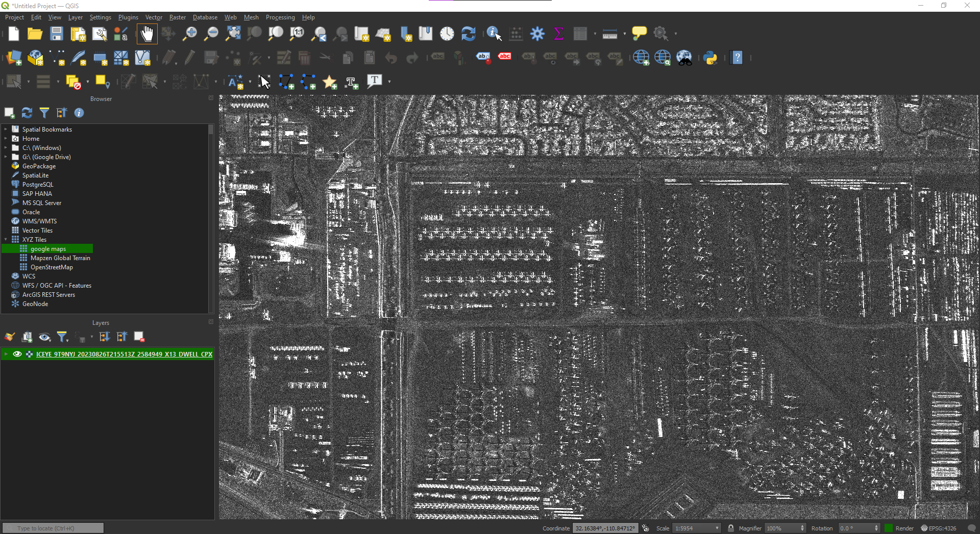This screenshot has width=980, height=534.
Task: Create a new project with the blank page icon
Action: click(14, 34)
